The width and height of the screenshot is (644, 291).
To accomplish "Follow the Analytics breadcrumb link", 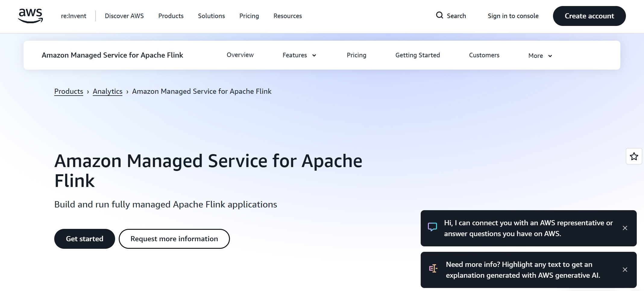I will 107,91.
